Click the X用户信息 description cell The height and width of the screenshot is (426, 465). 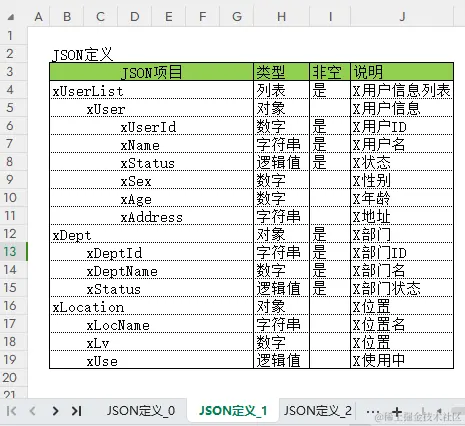pyautogui.click(x=402, y=108)
